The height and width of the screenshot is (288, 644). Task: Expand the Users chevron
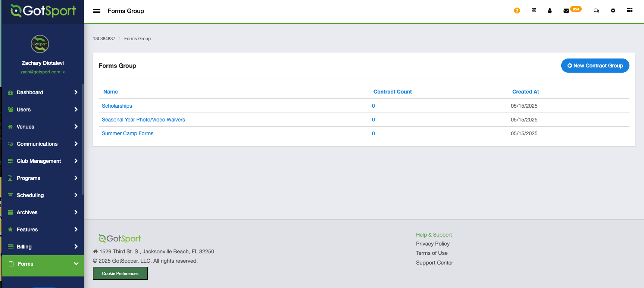click(76, 110)
